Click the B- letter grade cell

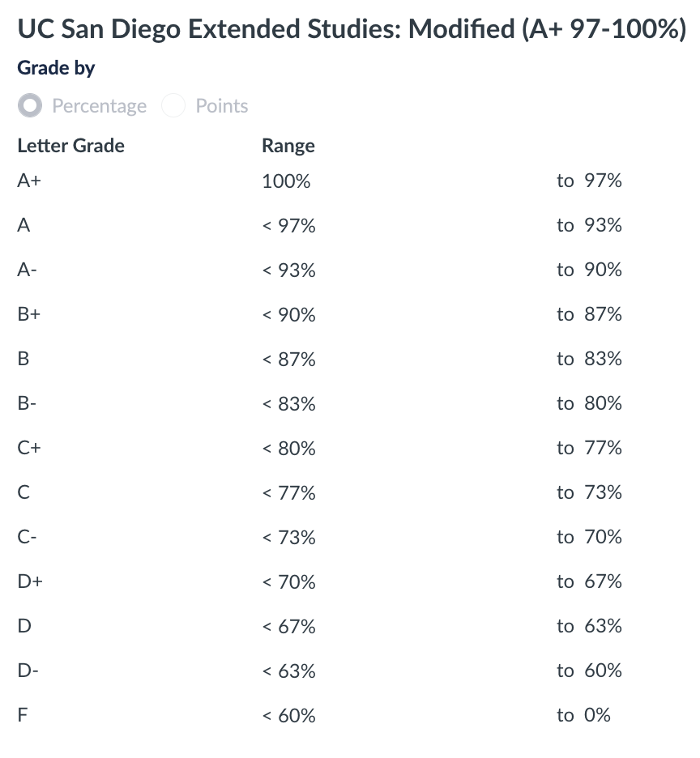pyautogui.click(x=27, y=403)
